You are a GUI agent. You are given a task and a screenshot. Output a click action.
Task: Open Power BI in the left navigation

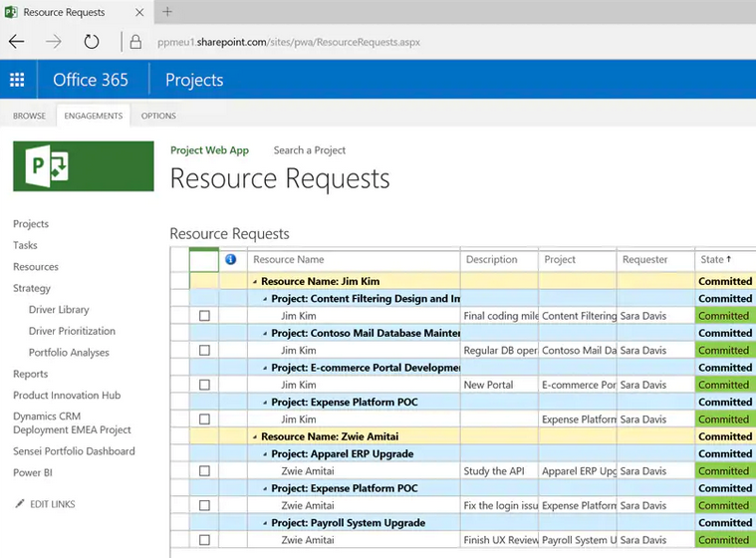pyautogui.click(x=33, y=472)
